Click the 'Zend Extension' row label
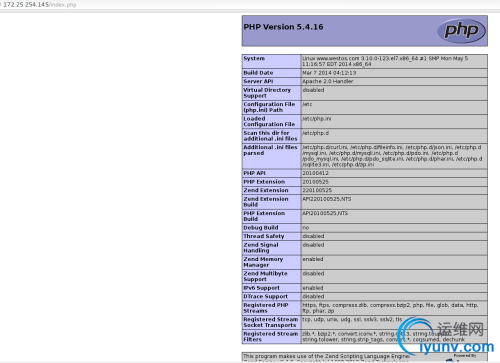The height and width of the screenshot is (363, 500). click(266, 190)
